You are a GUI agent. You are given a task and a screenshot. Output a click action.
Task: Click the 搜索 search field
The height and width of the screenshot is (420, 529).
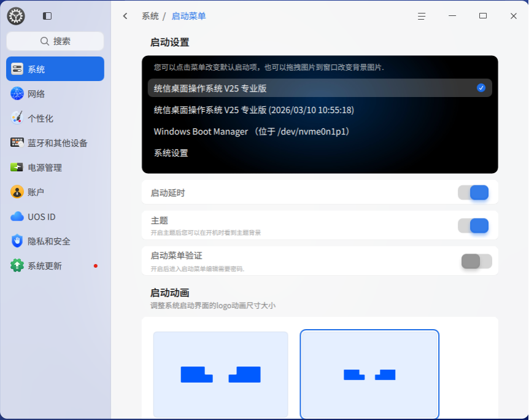[55, 41]
